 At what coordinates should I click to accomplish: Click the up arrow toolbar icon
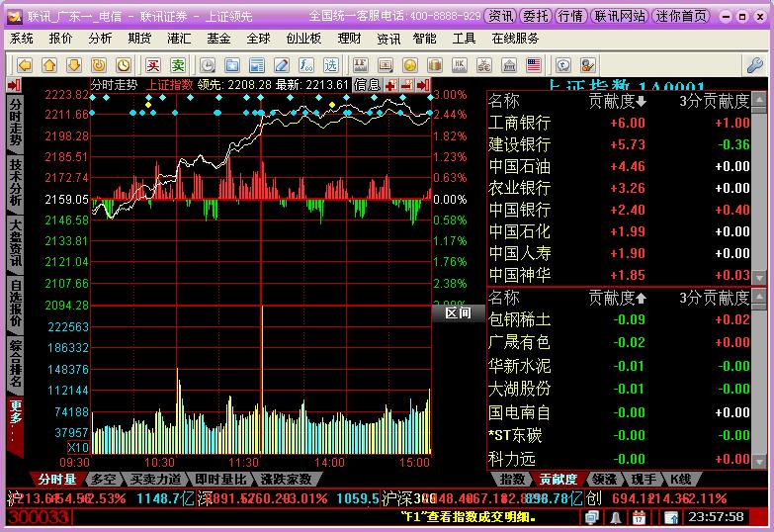[49, 65]
